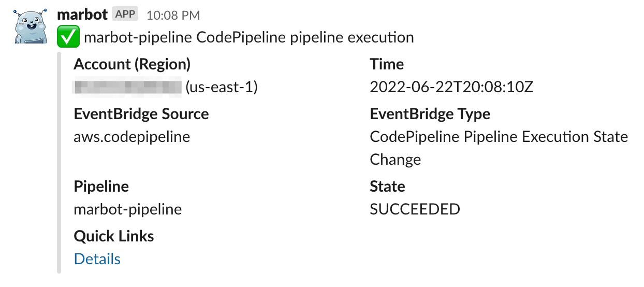The height and width of the screenshot is (287, 644).
Task: Click the CodePipeline Pipeline Execution State Change text
Action: point(499,148)
